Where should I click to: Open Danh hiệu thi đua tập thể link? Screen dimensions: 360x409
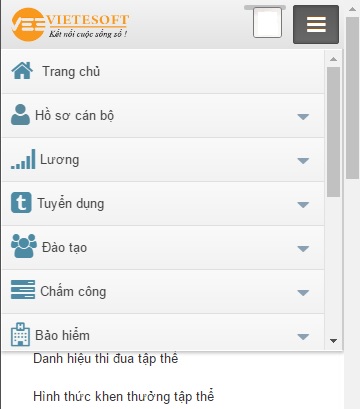[106, 359]
